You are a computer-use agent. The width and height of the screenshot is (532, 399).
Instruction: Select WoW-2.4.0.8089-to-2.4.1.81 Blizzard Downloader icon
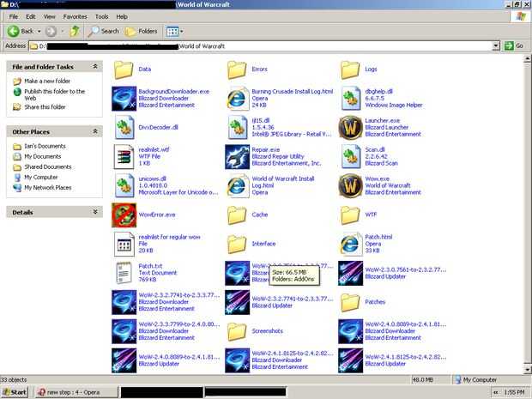(x=350, y=331)
